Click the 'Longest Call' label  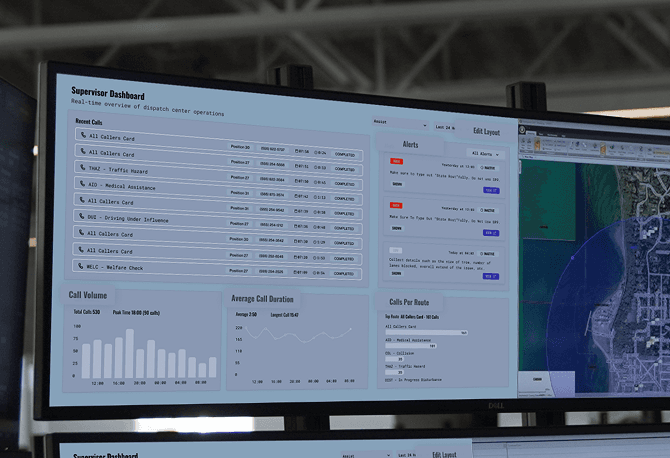285,315
